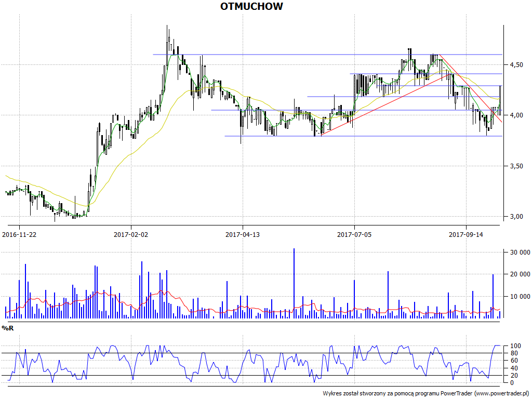Click the last large white candle at right
532x399 pixels.
[500, 100]
